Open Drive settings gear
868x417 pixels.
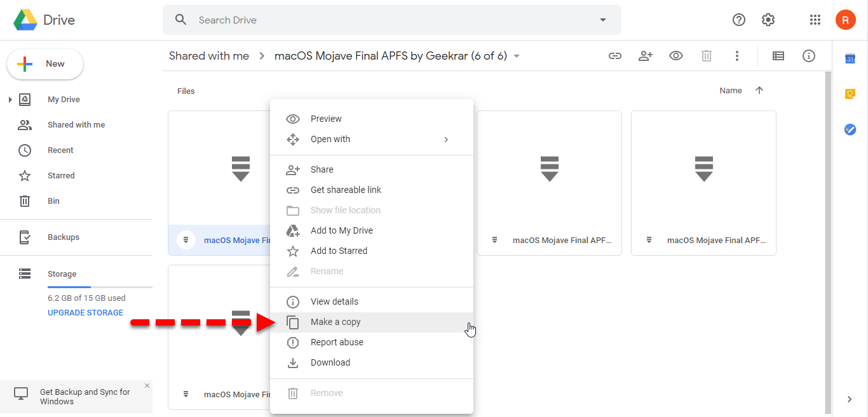768,20
